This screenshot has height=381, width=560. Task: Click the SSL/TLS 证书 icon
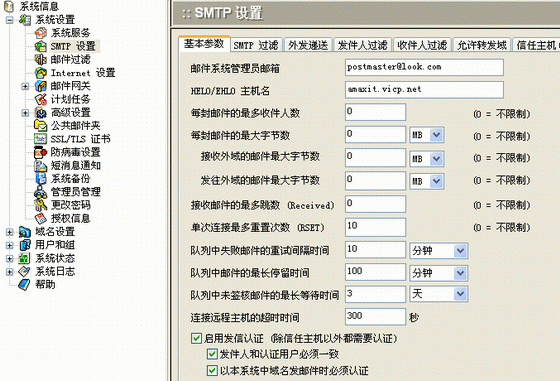40,139
